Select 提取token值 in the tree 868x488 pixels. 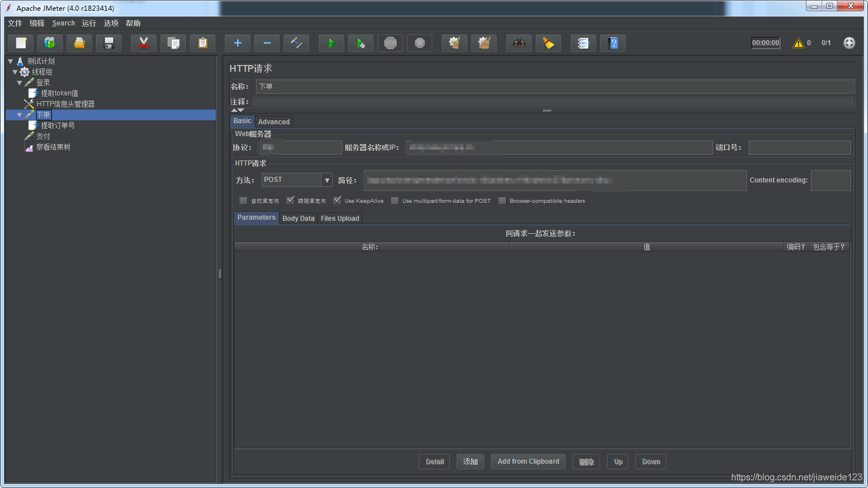59,93
